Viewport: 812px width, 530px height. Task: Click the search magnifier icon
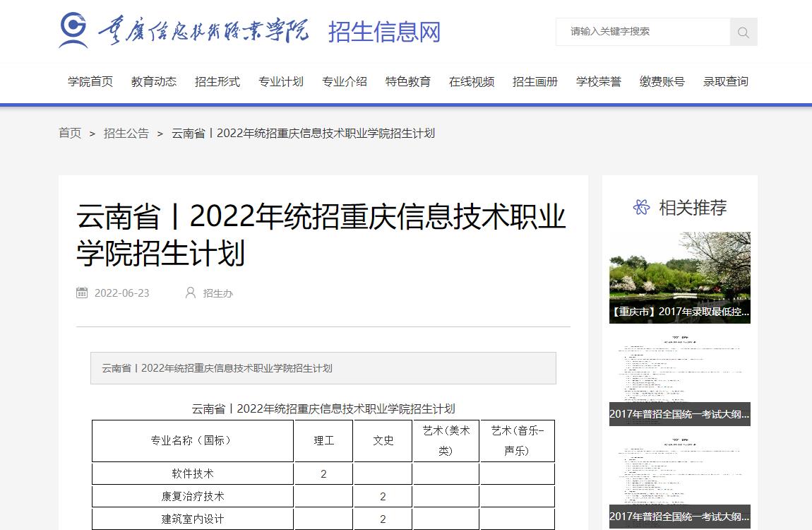click(743, 33)
